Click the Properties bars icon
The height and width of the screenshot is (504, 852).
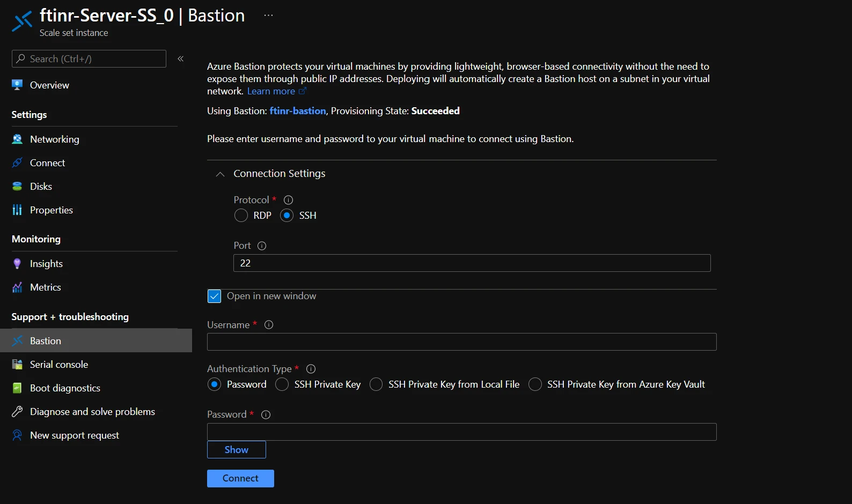coord(17,210)
